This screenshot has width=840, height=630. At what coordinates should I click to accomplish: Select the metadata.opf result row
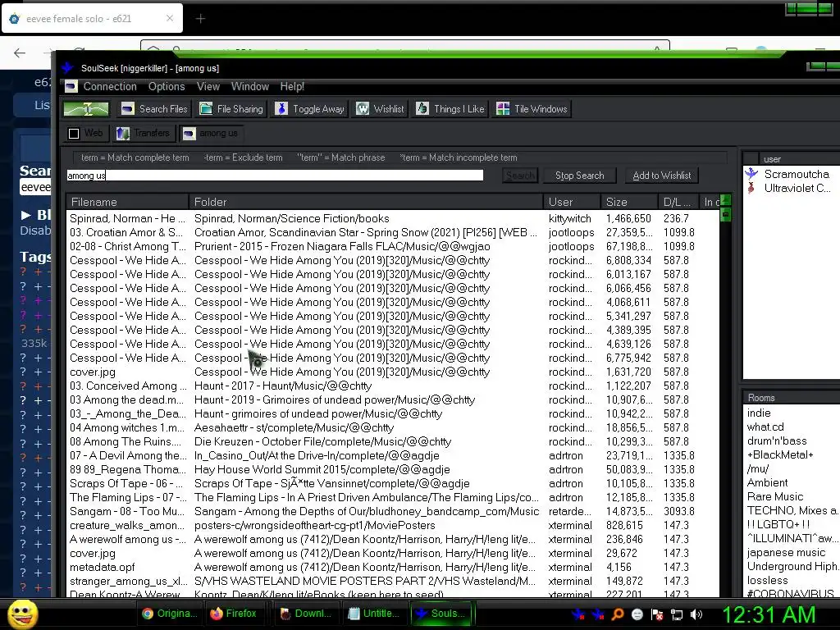tap(392, 567)
